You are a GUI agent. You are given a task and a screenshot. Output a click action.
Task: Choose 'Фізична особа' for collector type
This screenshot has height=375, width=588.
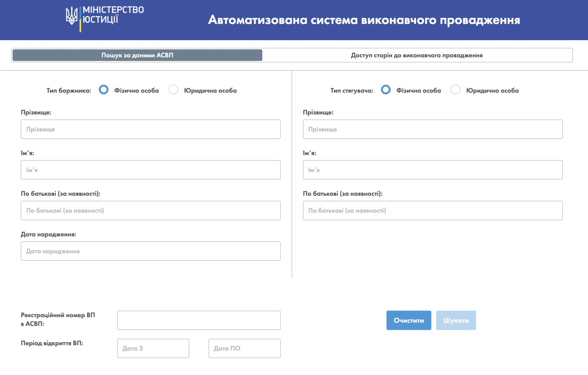pyautogui.click(x=386, y=90)
